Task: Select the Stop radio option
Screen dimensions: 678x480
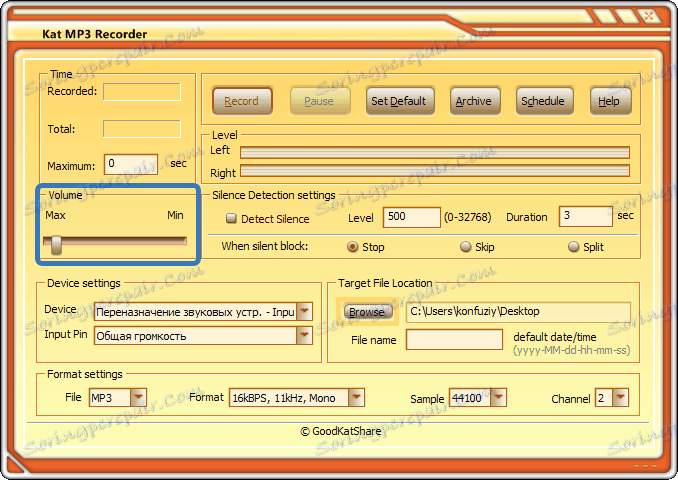Action: pos(353,246)
